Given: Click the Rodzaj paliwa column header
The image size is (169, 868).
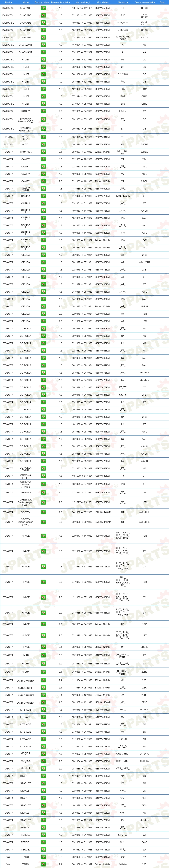Looking at the screenshot, I should (42, 2).
